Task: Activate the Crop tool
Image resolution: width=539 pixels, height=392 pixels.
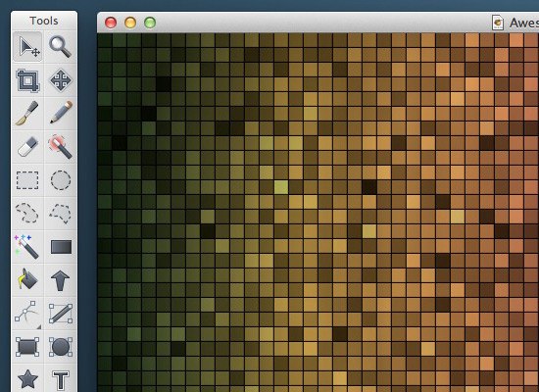Action: [27, 80]
